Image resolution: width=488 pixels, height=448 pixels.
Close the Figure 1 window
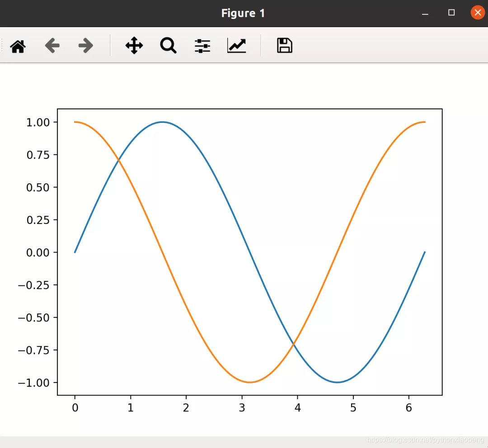(478, 13)
